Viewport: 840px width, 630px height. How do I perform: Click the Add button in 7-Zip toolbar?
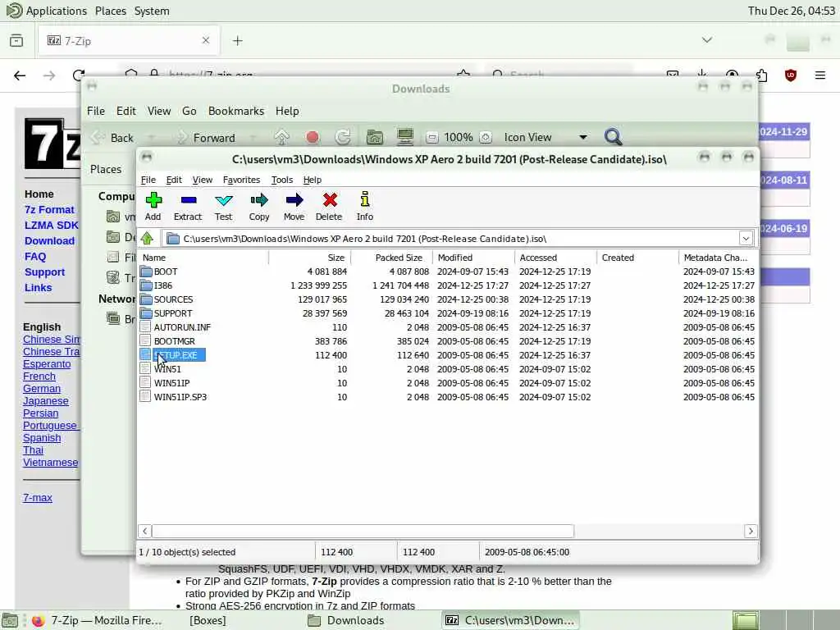tap(153, 206)
